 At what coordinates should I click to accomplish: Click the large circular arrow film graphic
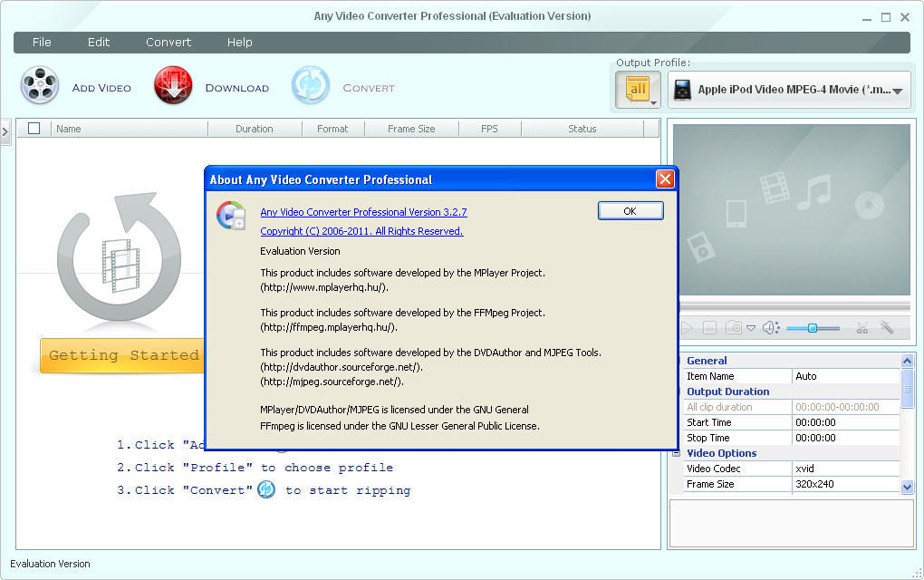(x=120, y=257)
